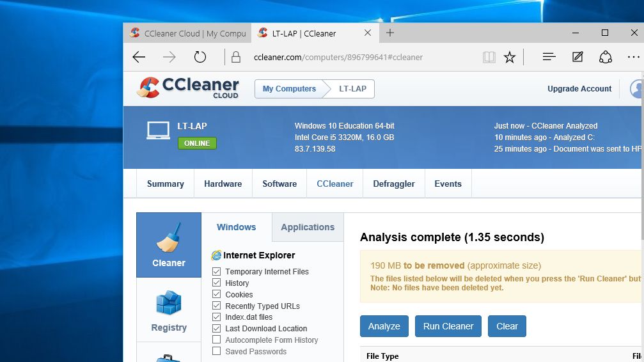Open the Share icon in toolbar
The height and width of the screenshot is (362, 644).
click(606, 57)
